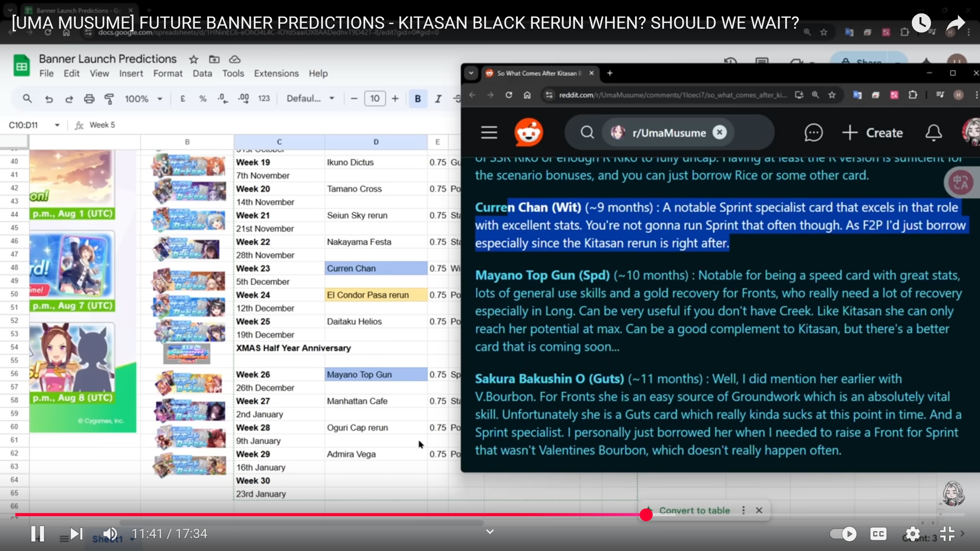Pause the YouTube video

38,533
